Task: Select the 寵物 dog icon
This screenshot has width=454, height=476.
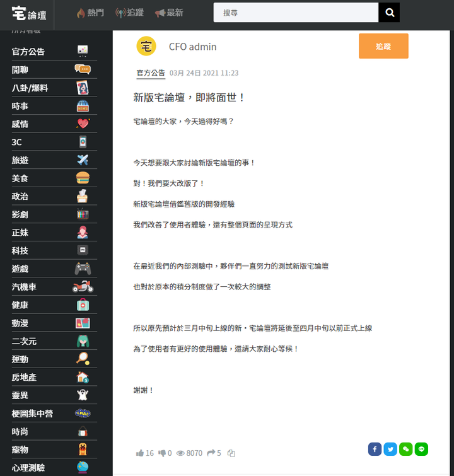Action: point(83,450)
